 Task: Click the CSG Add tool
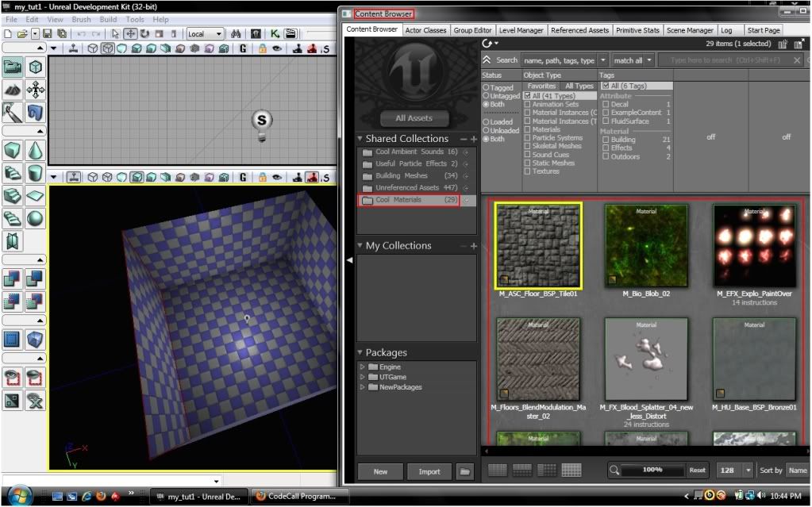[13, 278]
